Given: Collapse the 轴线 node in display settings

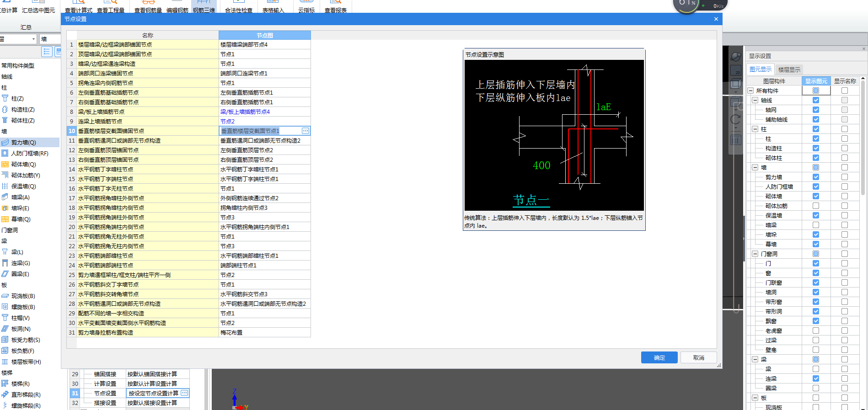Looking at the screenshot, I should (x=755, y=100).
